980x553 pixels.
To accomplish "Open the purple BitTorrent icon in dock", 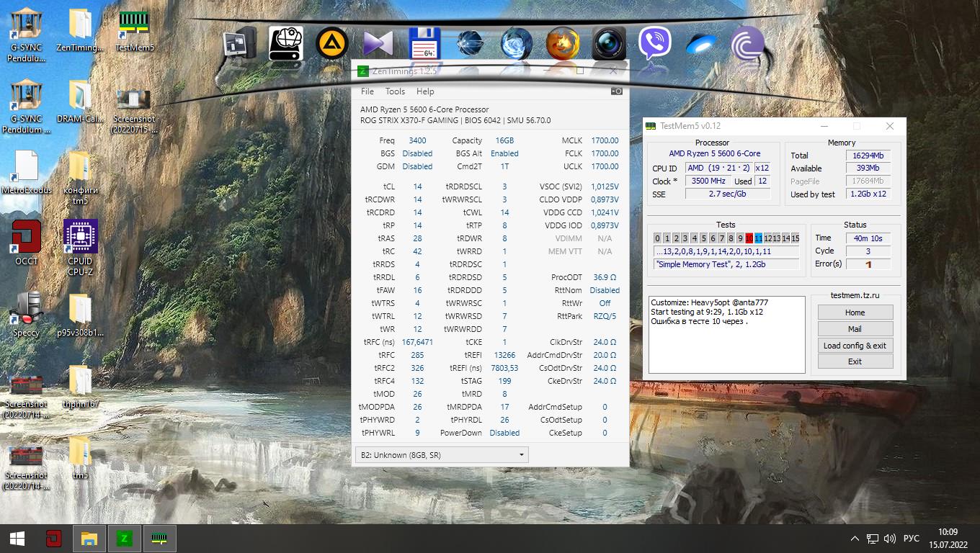I will (x=747, y=44).
